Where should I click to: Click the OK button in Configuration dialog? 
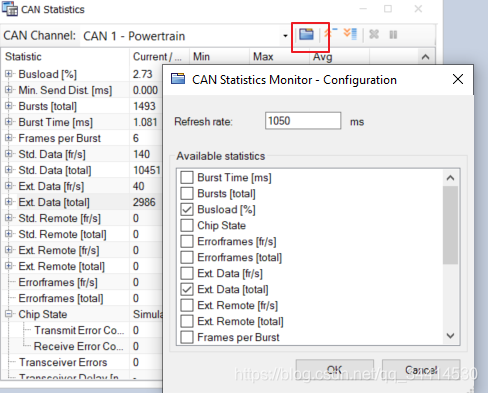coord(335,369)
